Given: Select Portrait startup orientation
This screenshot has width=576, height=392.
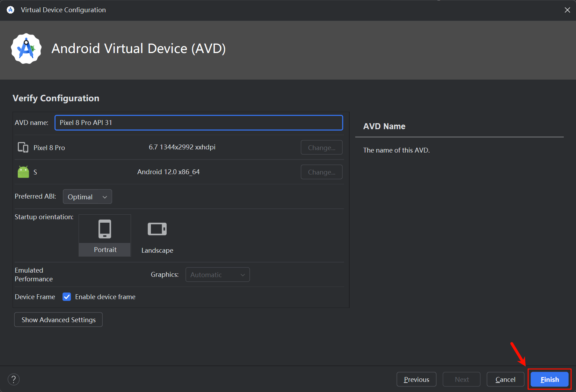Looking at the screenshot, I should click(105, 236).
